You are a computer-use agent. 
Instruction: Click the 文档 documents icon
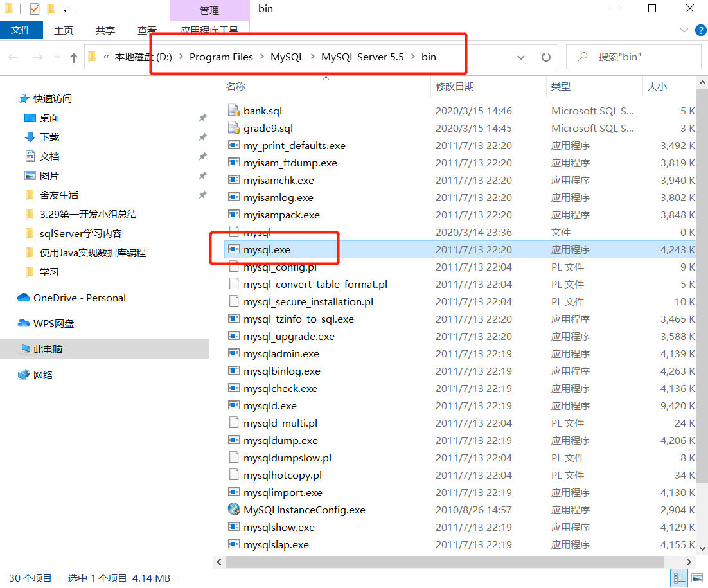coord(30,156)
